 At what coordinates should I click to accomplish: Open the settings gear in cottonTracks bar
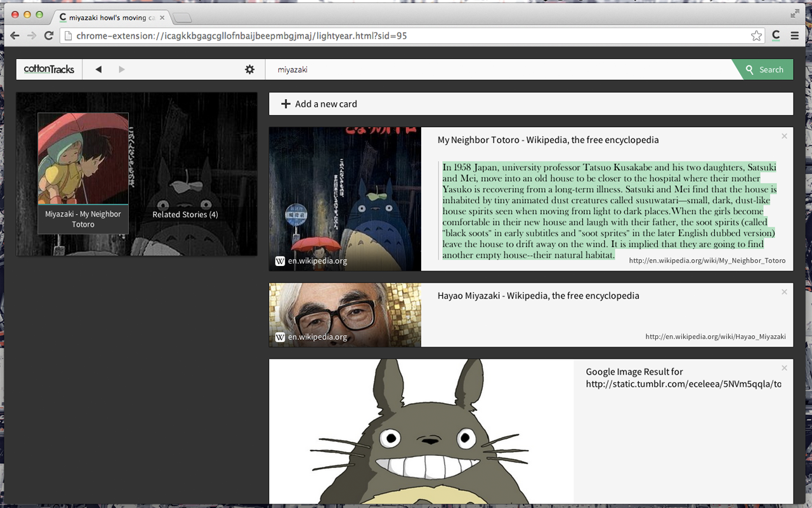(x=250, y=69)
